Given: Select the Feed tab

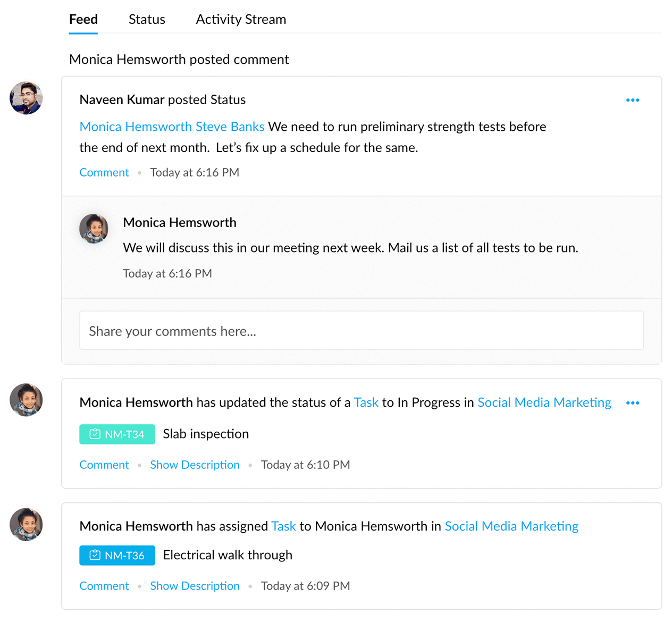Looking at the screenshot, I should [x=83, y=19].
